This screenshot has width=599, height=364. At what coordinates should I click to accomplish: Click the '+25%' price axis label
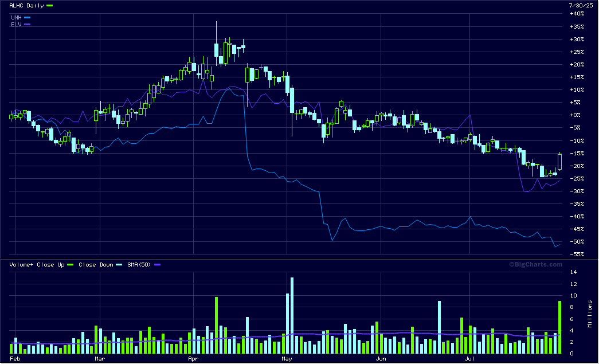coord(577,52)
